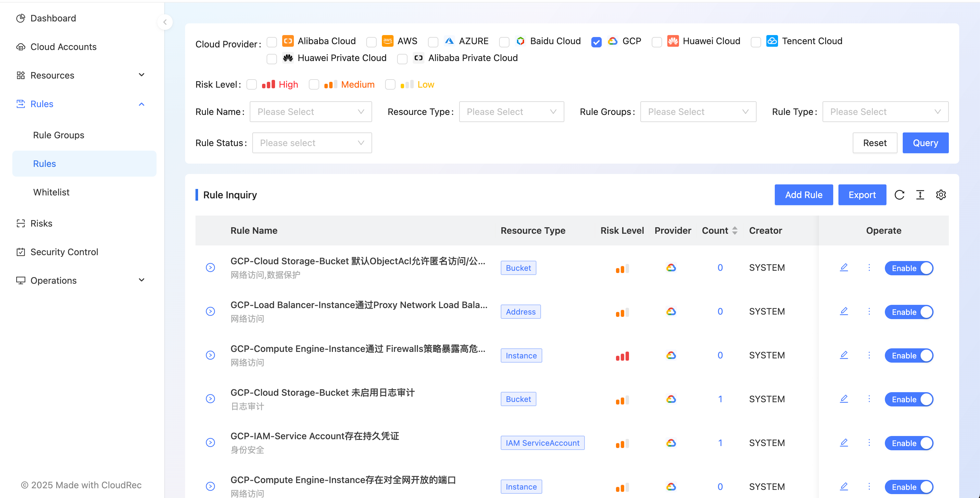980x498 pixels.
Task: Collapse the Rules sidebar menu chevron
Action: click(x=142, y=104)
